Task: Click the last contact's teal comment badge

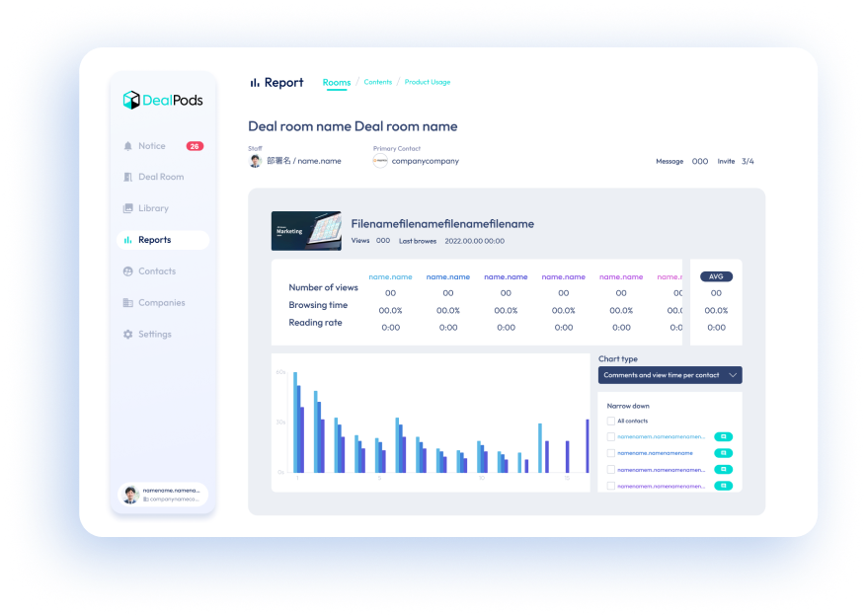Action: tap(723, 486)
